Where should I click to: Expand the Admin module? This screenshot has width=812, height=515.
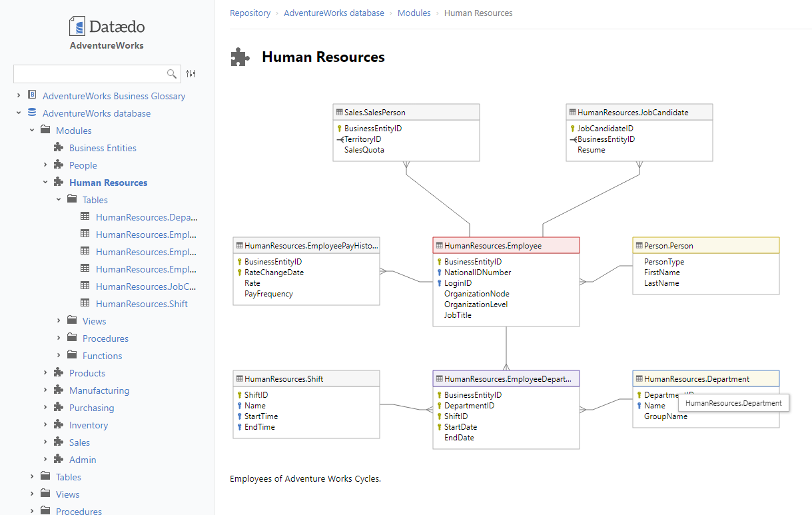click(x=45, y=459)
